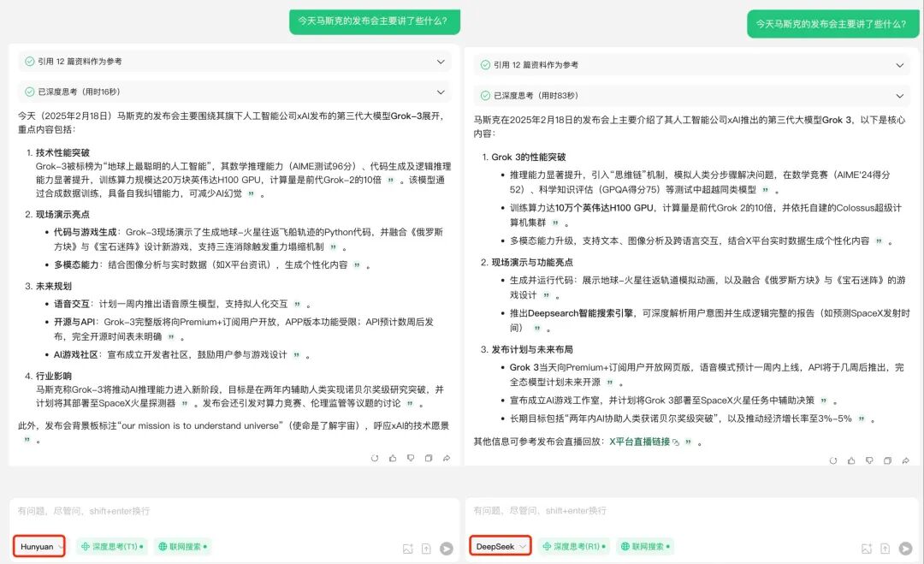This screenshot has height=564, width=924.
Task: Click heading "4. 行业影响"
Action: point(48,376)
